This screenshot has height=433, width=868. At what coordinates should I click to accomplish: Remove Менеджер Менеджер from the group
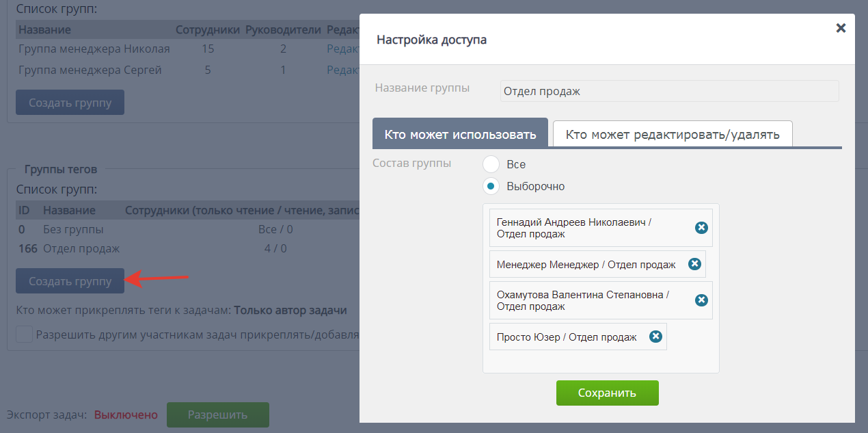click(x=694, y=263)
